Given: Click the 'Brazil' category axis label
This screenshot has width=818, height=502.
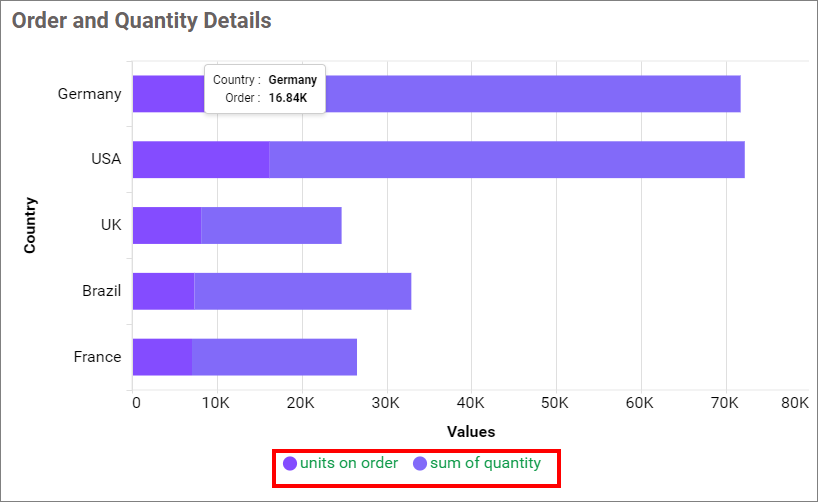Looking at the screenshot, I should (101, 291).
